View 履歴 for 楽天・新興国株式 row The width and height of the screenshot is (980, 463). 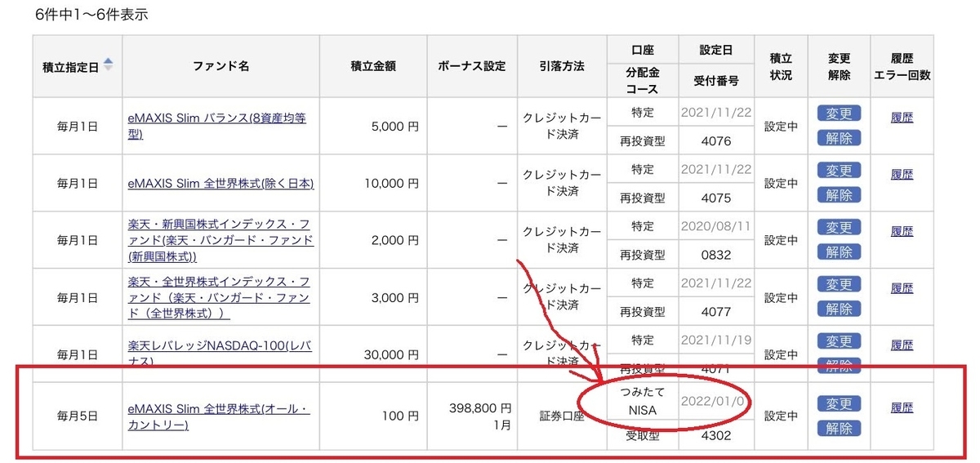(902, 231)
